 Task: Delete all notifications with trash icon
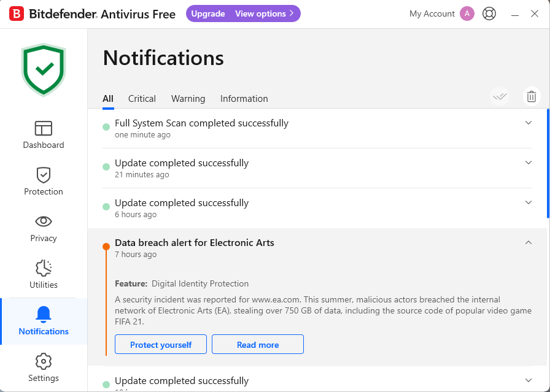click(532, 96)
